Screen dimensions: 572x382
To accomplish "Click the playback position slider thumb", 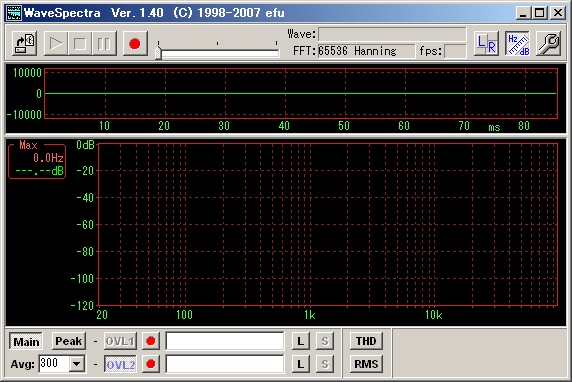I will coord(158,53).
